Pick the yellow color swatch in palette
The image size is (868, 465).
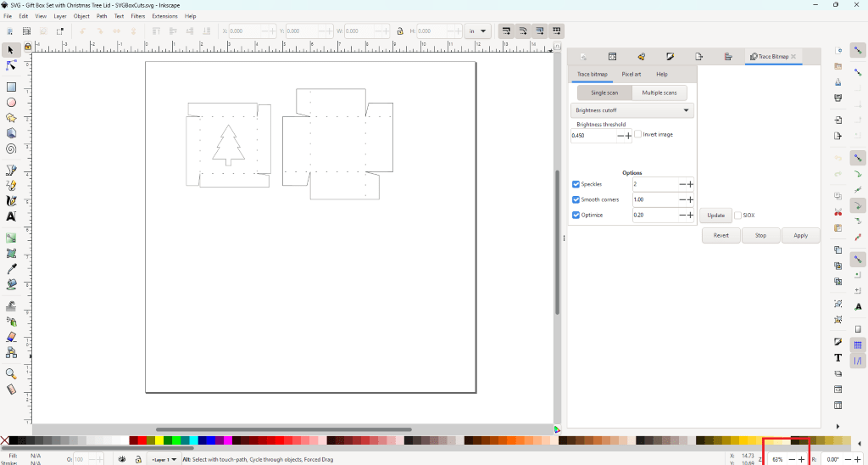pyautogui.click(x=159, y=440)
